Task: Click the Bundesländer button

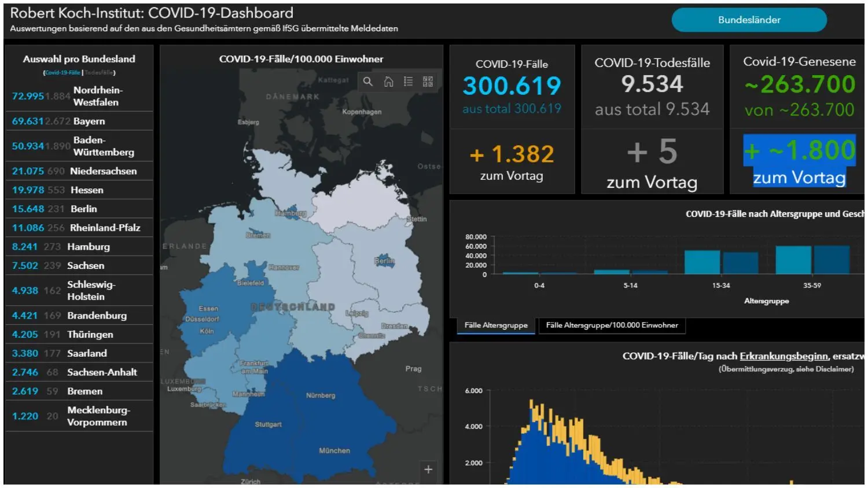Action: pos(749,20)
